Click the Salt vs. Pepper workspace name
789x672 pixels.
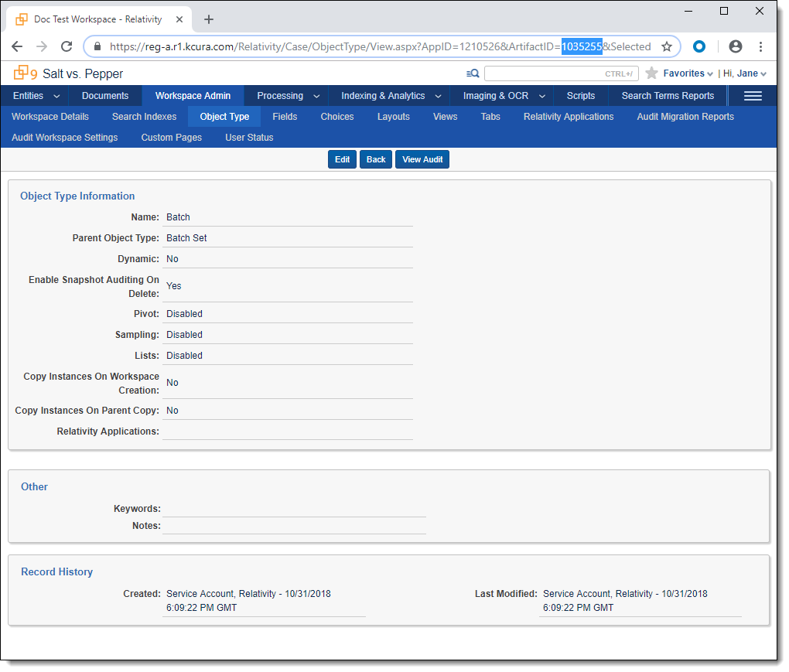click(83, 74)
